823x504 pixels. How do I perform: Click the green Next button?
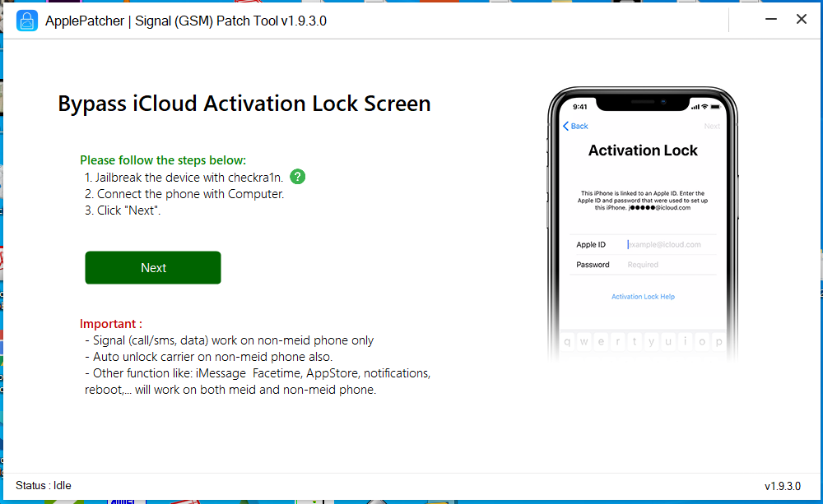[153, 267]
